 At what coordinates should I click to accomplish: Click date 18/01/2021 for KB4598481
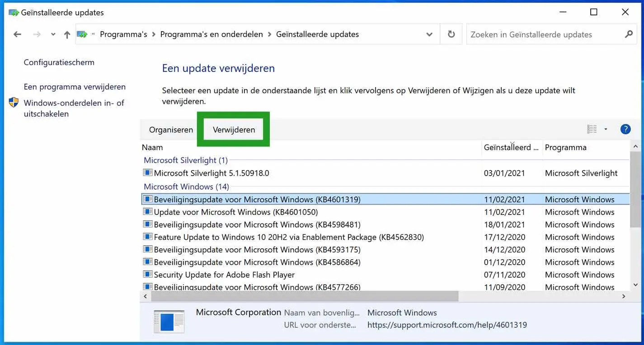[504, 224]
